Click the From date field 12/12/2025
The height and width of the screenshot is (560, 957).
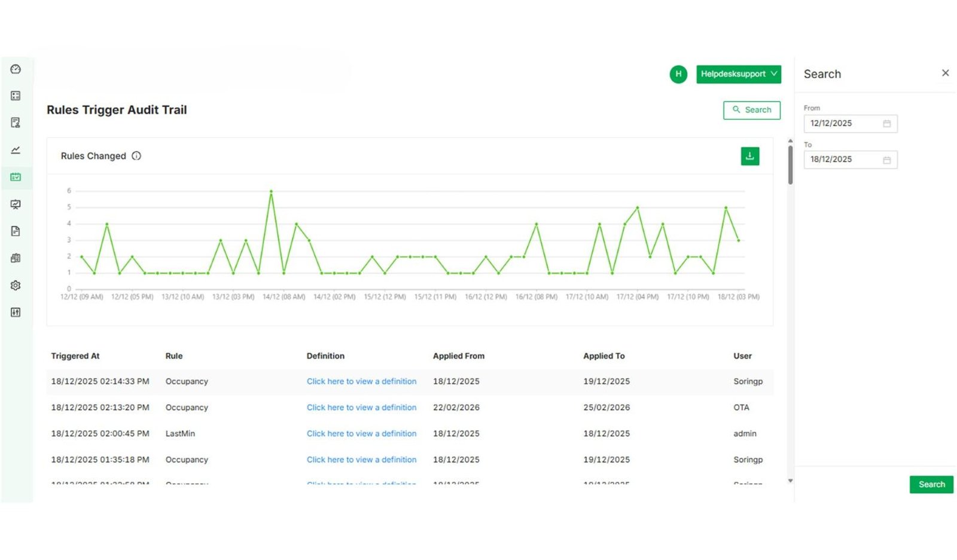[850, 124]
